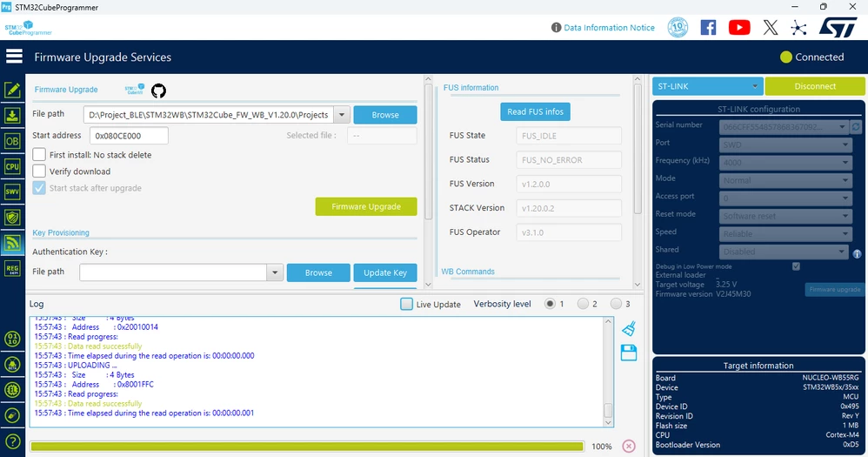Toggle Debug in Low Power mode checkbox
The width and height of the screenshot is (868, 457).
[x=796, y=266]
